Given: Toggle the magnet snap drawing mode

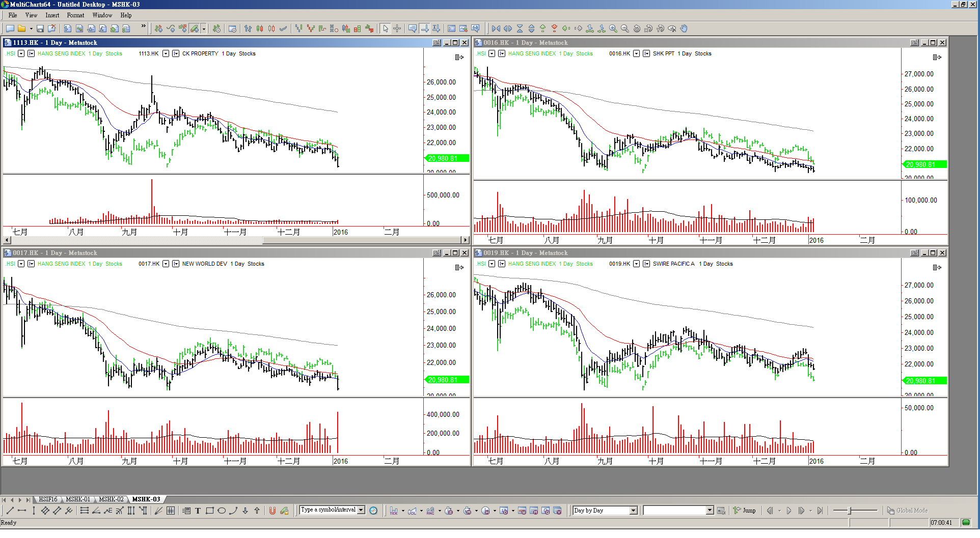Looking at the screenshot, I should [x=273, y=511].
